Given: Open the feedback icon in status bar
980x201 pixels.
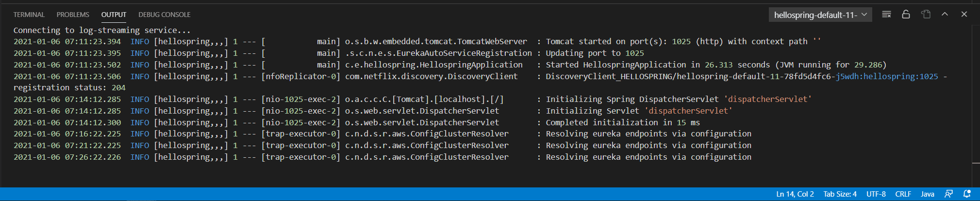Looking at the screenshot, I should (948, 194).
